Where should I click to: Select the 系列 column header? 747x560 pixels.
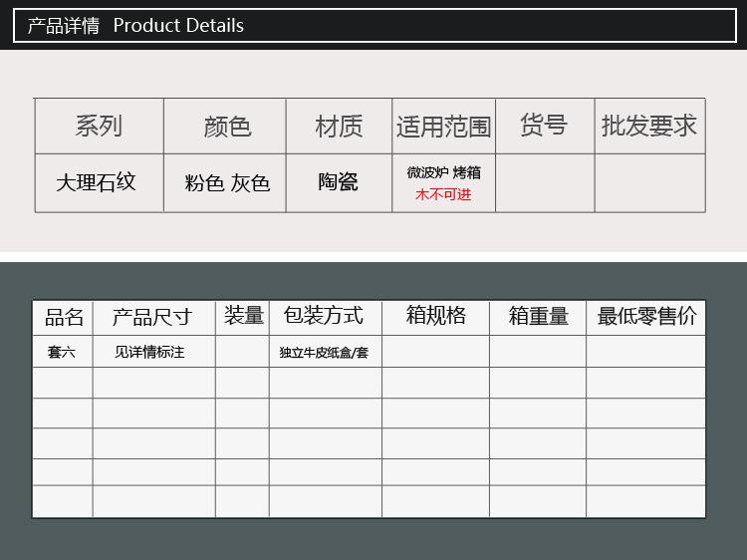99,127
